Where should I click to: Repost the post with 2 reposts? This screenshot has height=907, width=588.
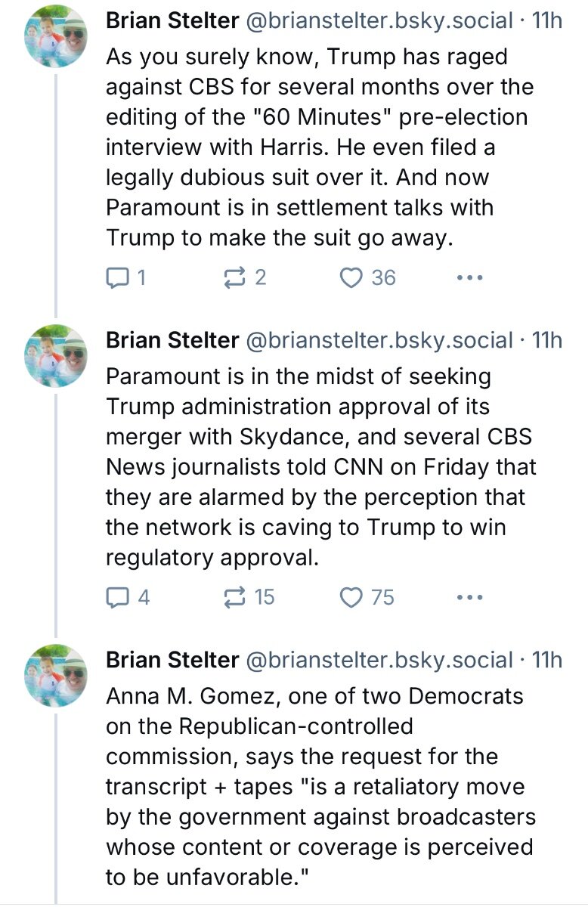pyautogui.click(x=246, y=278)
